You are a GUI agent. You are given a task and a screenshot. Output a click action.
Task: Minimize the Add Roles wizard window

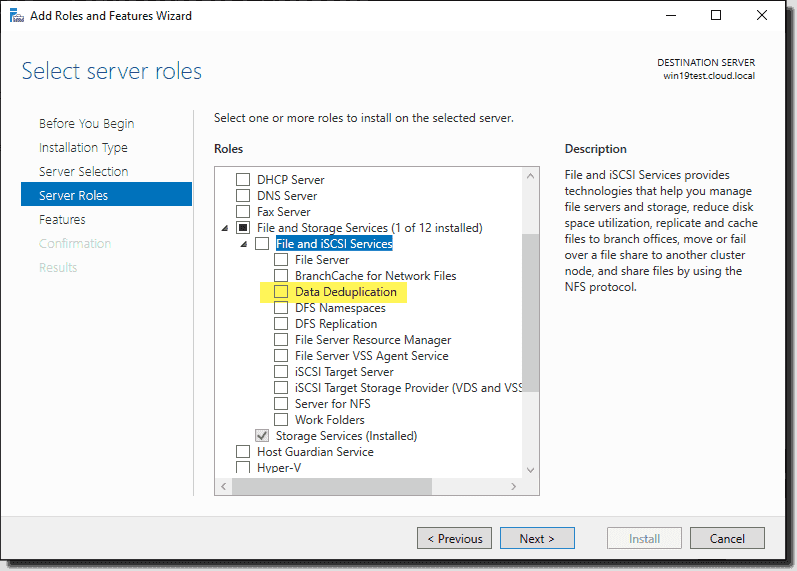click(x=671, y=15)
